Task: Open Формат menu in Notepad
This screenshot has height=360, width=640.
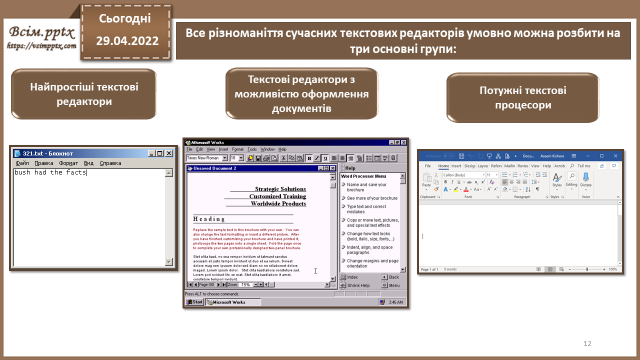Action: coord(68,163)
